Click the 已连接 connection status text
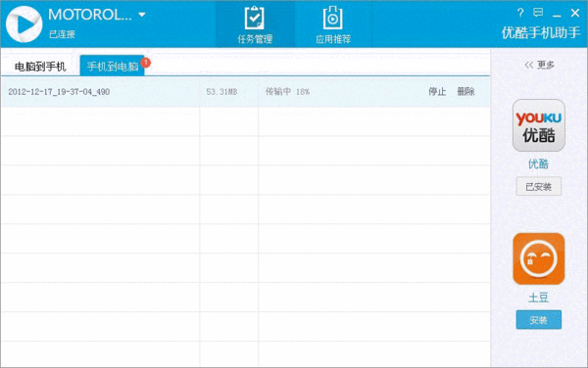588x368 pixels. (63, 34)
